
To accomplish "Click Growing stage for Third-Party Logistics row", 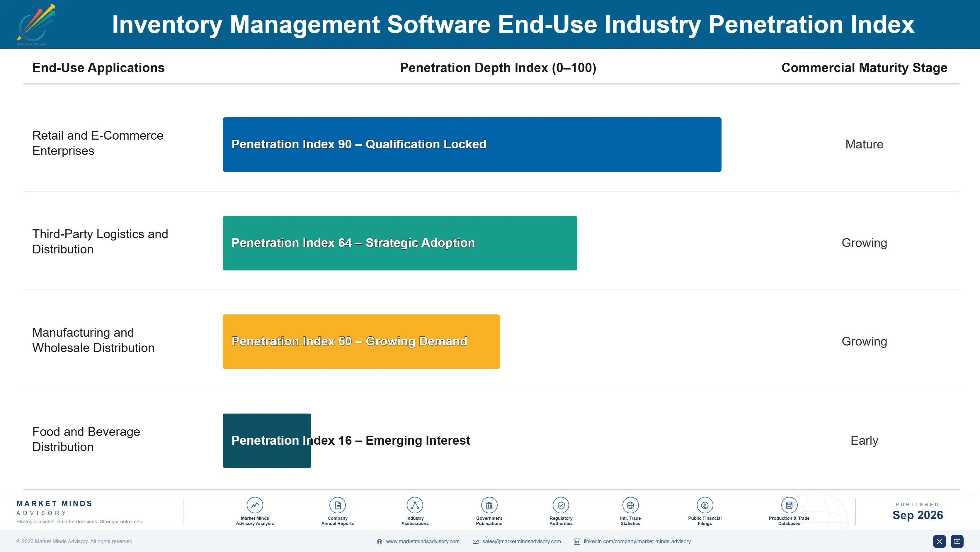I will click(x=864, y=243).
